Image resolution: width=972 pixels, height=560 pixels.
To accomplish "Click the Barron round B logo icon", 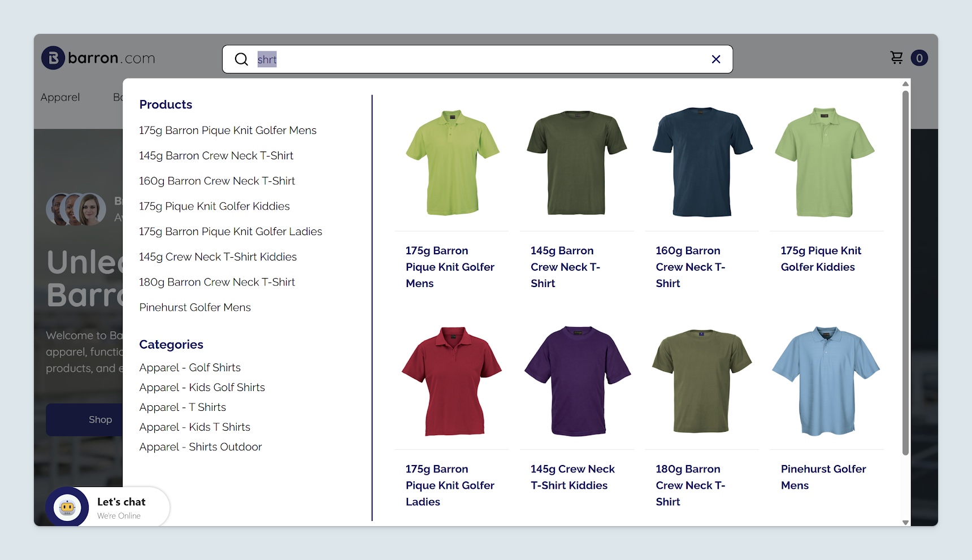I will [53, 58].
